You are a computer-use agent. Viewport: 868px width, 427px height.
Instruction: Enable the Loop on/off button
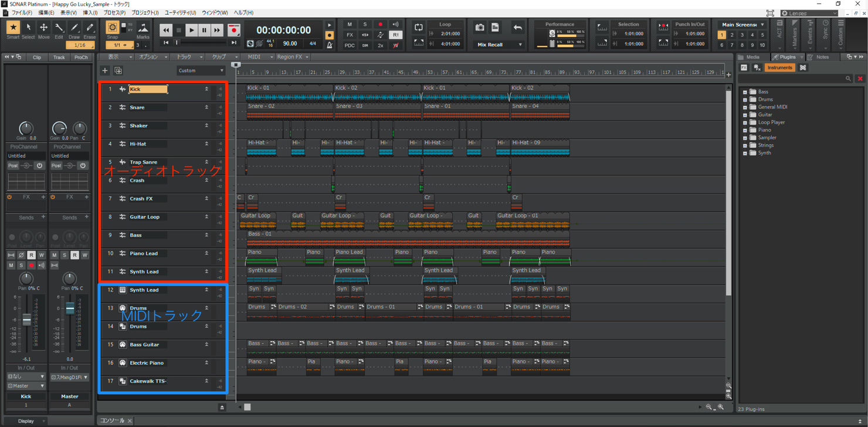pos(419,28)
